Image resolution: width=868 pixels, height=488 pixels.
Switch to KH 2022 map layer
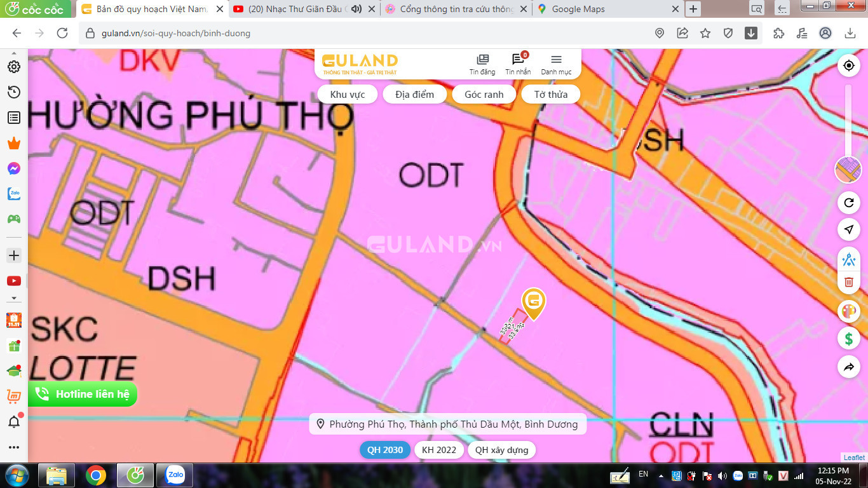pyautogui.click(x=438, y=450)
